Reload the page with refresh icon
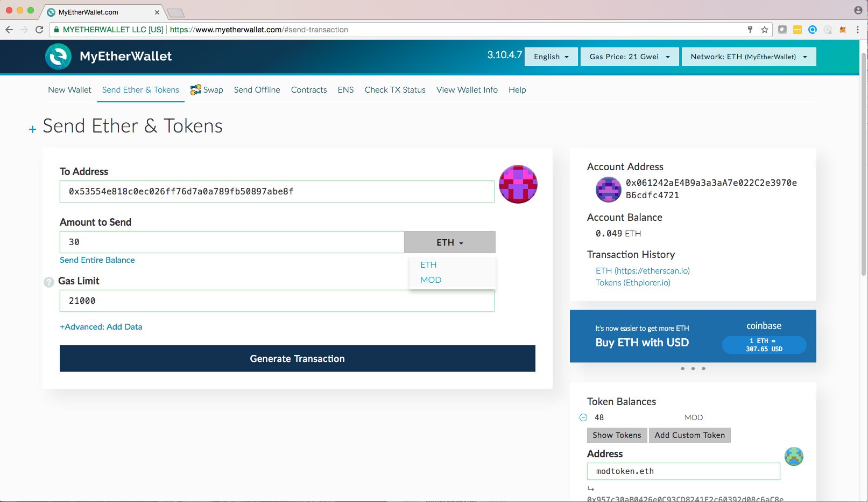 pyautogui.click(x=39, y=30)
